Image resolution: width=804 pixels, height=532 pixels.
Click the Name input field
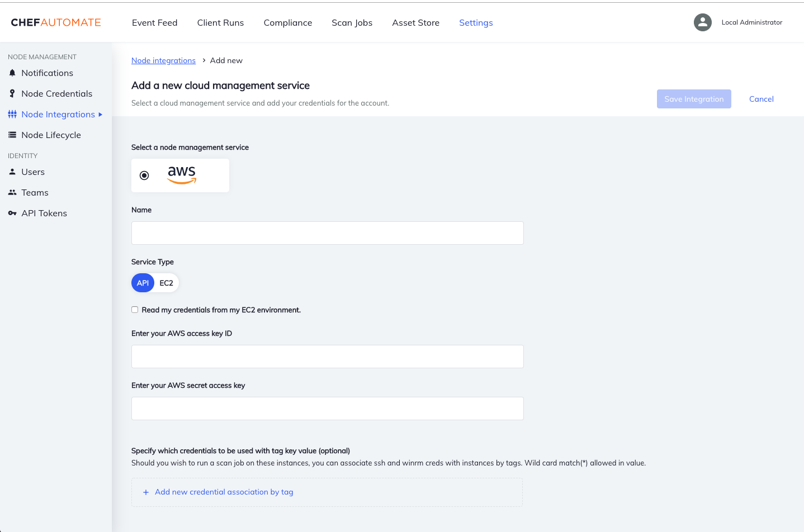(327, 233)
